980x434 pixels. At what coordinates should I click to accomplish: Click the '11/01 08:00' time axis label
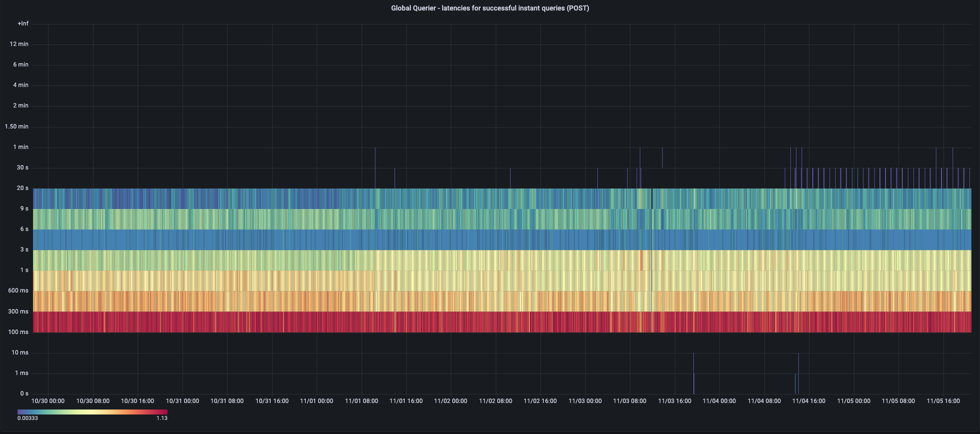click(x=361, y=401)
